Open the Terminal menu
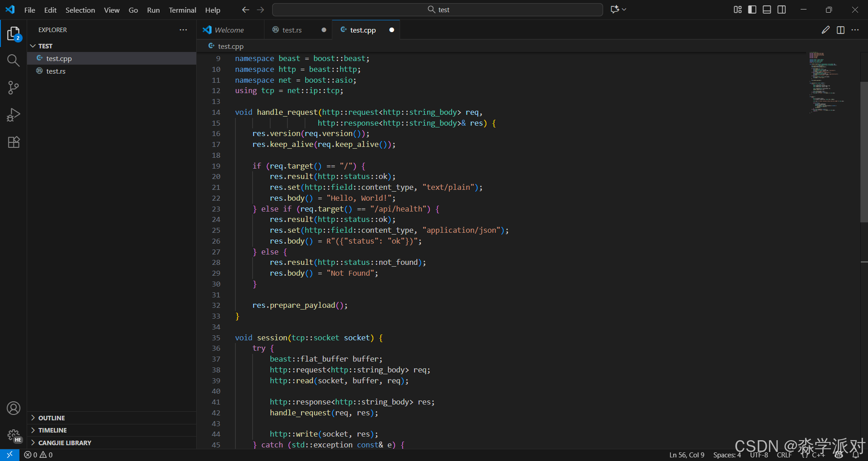 pos(182,10)
